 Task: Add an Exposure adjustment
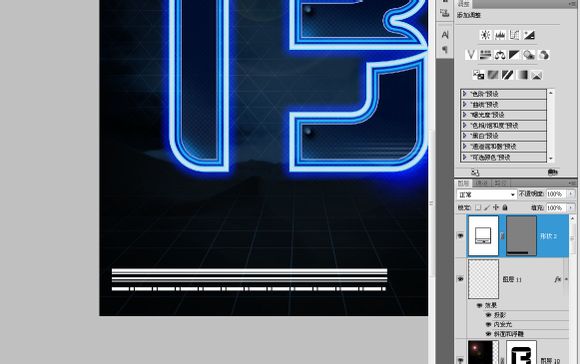pyautogui.click(x=529, y=35)
